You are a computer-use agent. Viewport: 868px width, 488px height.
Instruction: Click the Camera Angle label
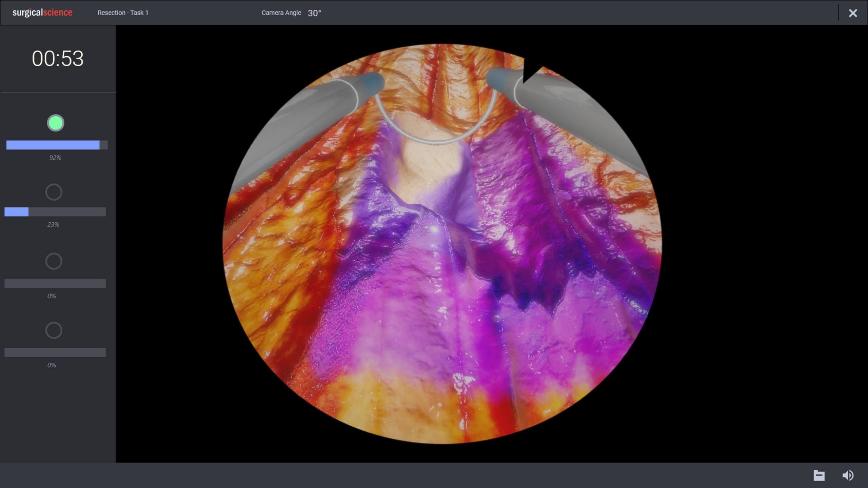pos(281,13)
